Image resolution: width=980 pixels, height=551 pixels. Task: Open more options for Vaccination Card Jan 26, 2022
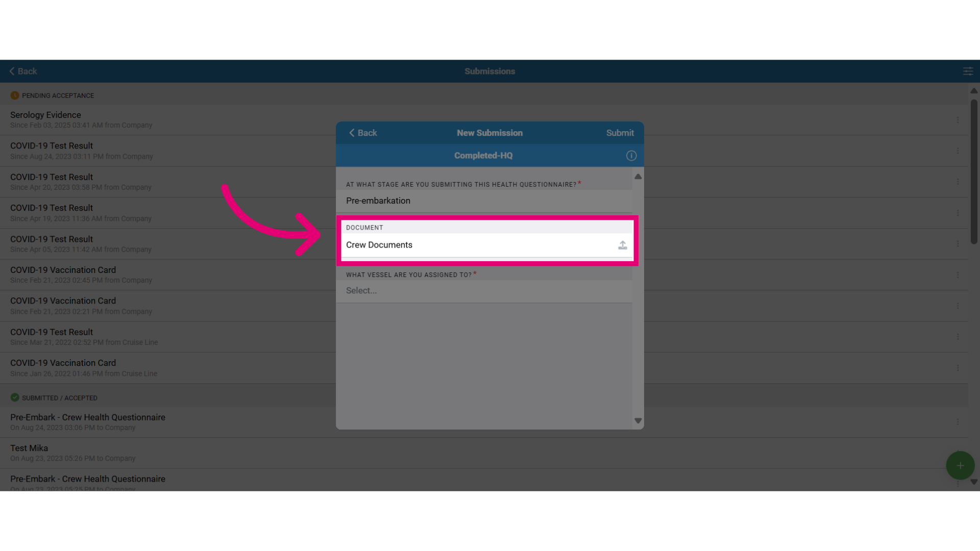(x=958, y=368)
